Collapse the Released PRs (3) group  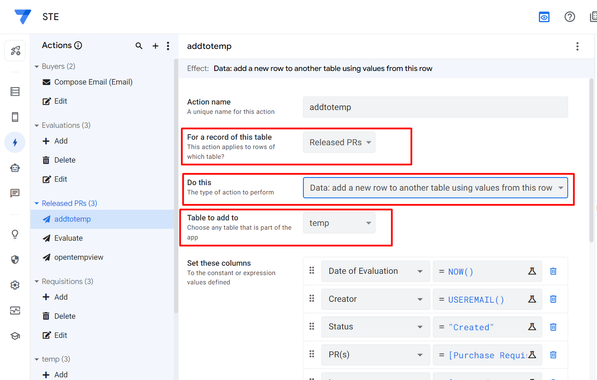point(37,203)
